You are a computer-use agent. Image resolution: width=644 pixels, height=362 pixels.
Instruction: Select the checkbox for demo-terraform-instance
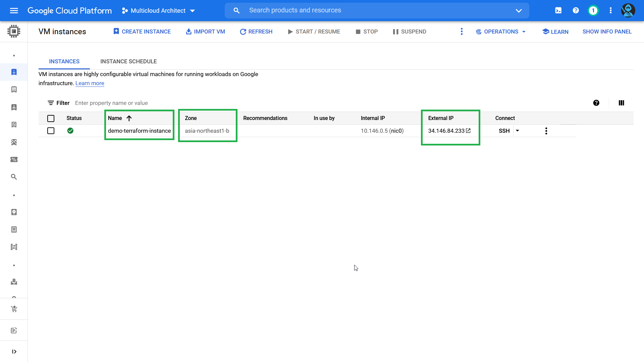click(51, 131)
